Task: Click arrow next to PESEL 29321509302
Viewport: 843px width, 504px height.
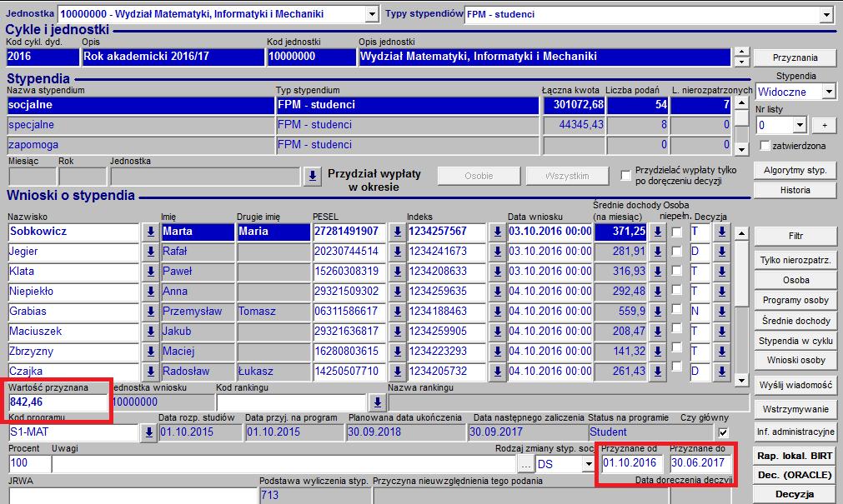Action: (x=397, y=292)
